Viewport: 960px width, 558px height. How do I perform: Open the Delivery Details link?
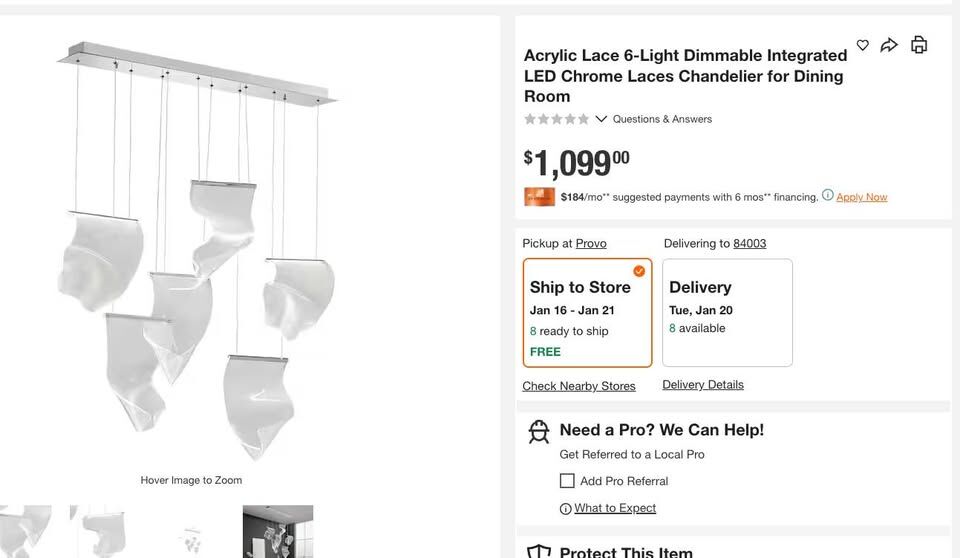pos(703,385)
